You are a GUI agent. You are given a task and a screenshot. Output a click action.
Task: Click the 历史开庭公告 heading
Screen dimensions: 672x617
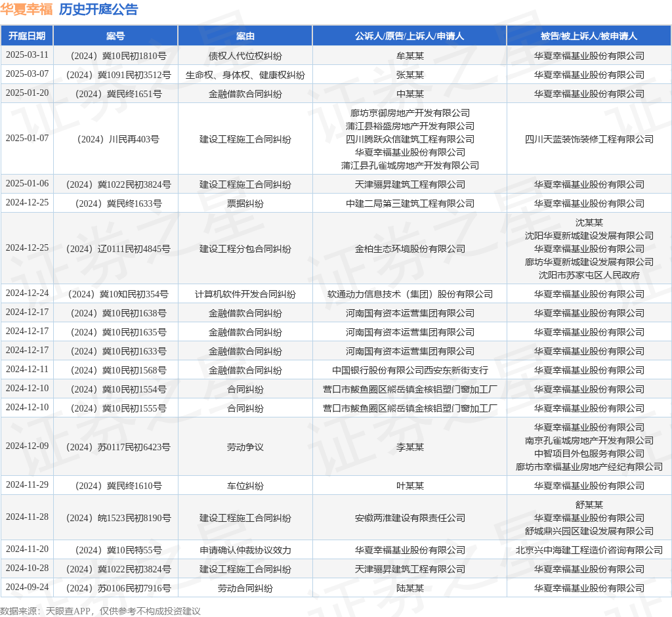tap(98, 9)
